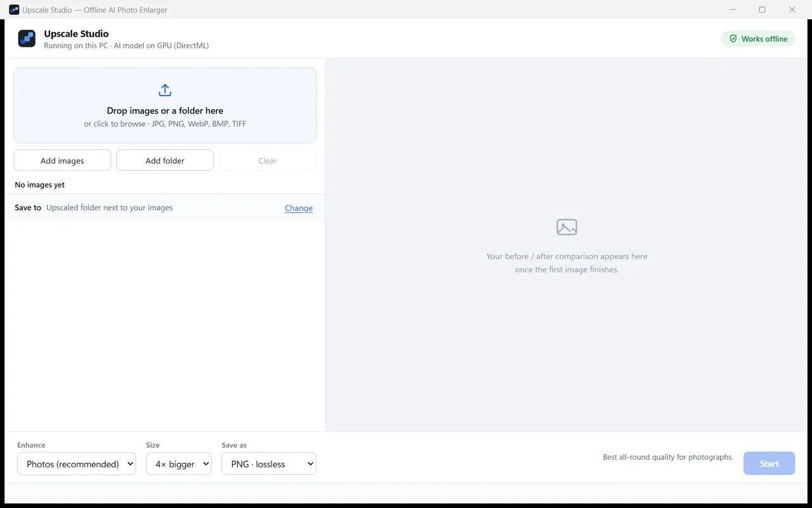The height and width of the screenshot is (508, 812).
Task: Click the 'Save as' label above the dropdown
Action: [x=234, y=445]
